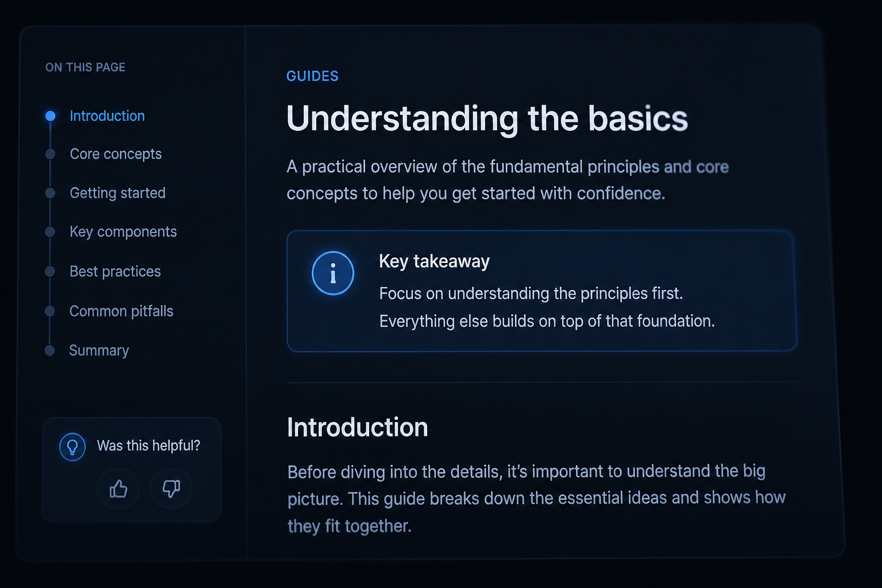Open the Getting started section

118,193
